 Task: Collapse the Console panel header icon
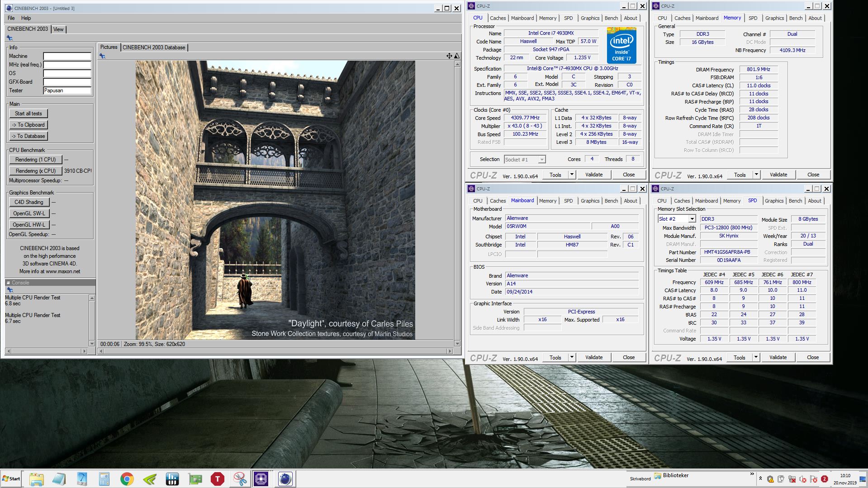point(8,283)
